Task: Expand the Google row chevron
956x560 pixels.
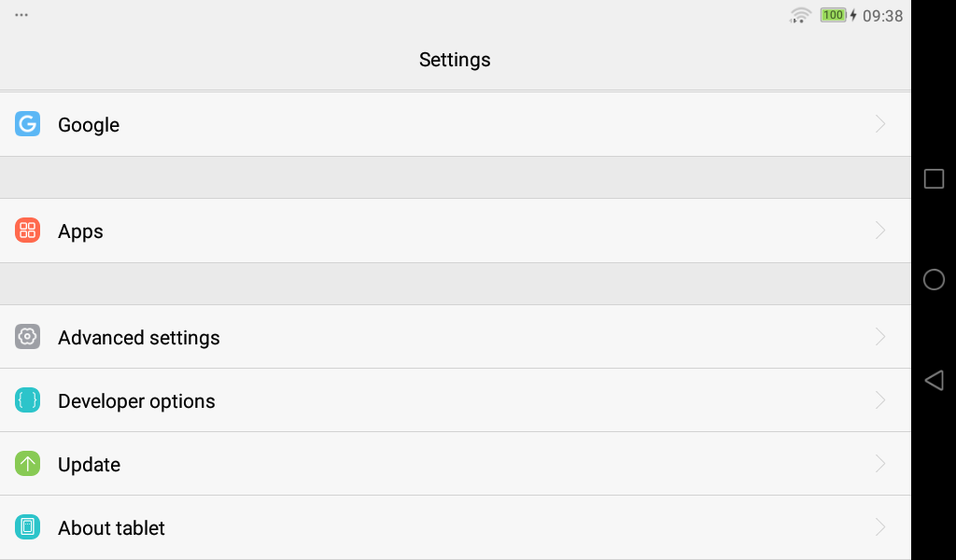Action: click(x=880, y=124)
